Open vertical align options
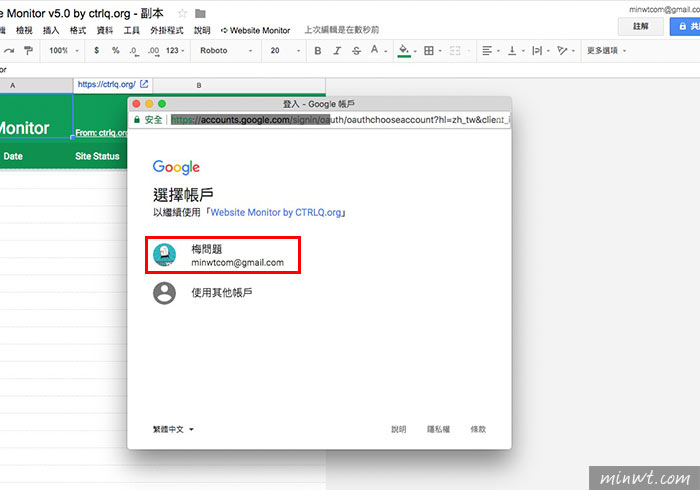Viewport: 700px width, 490px height. coord(512,51)
